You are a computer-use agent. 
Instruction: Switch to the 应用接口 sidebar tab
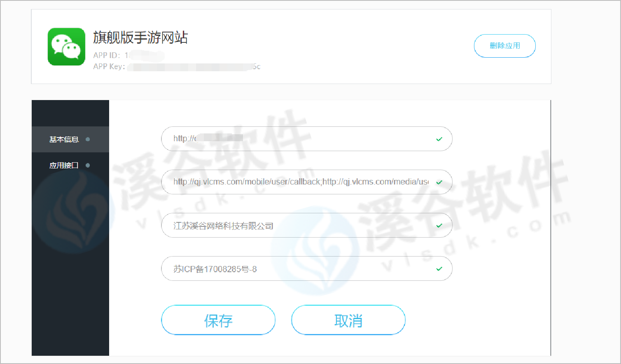pos(70,165)
